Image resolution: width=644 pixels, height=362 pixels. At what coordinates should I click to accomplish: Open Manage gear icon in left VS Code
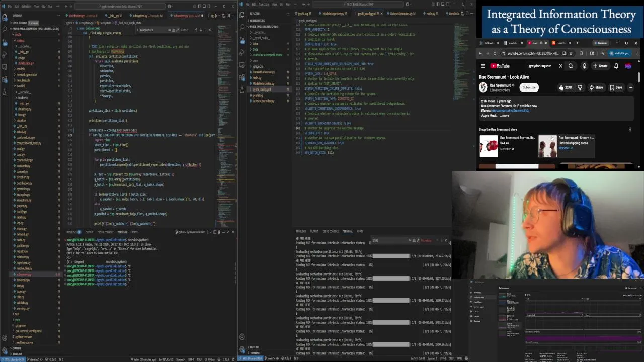[x=5, y=351]
